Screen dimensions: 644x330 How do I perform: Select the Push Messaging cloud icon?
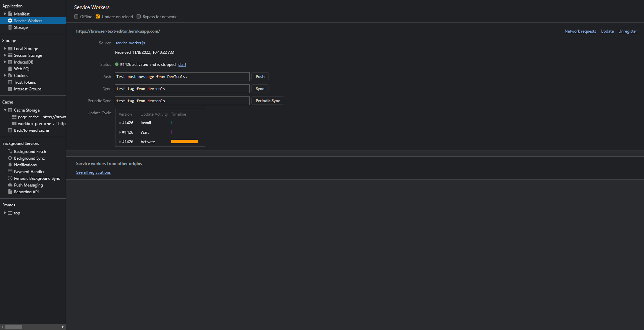tap(10, 185)
